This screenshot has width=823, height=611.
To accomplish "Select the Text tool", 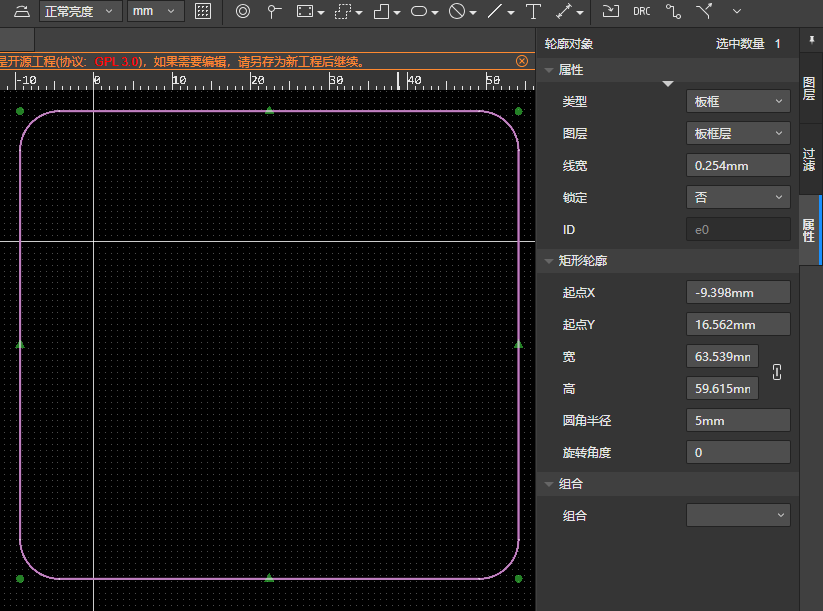I will [x=533, y=11].
